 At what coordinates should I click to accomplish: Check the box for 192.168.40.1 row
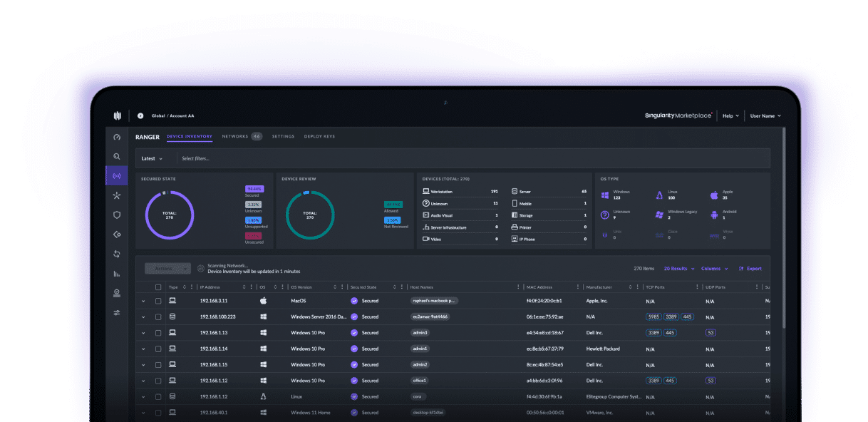pyautogui.click(x=158, y=412)
